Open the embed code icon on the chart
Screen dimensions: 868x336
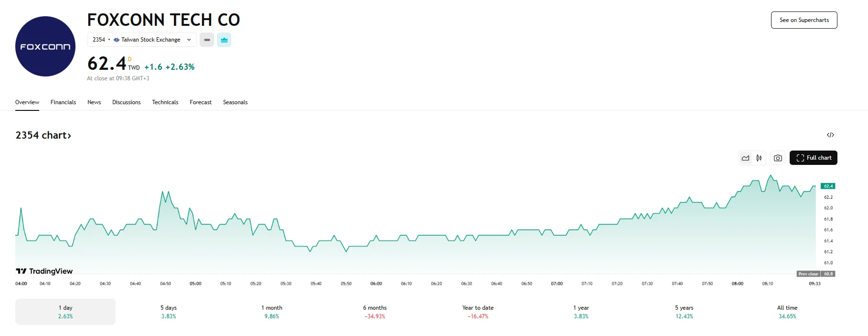pyautogui.click(x=831, y=135)
